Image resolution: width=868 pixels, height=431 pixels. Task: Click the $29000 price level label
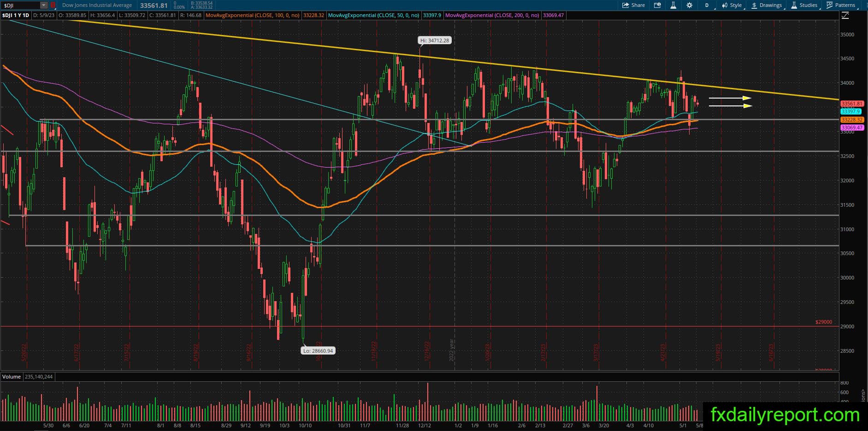823,322
